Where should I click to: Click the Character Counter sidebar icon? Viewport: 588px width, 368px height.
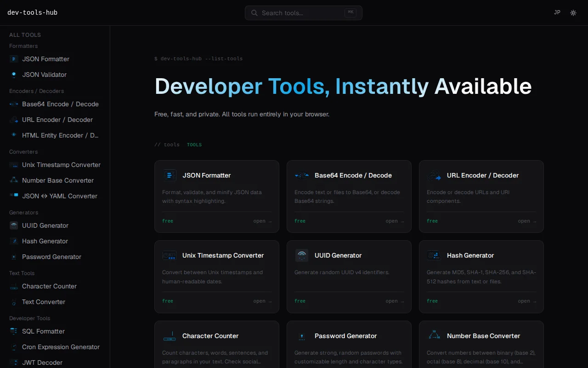[x=14, y=286]
